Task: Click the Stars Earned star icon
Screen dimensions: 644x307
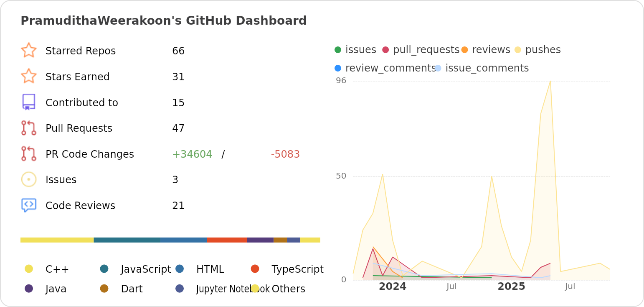Action: point(28,76)
